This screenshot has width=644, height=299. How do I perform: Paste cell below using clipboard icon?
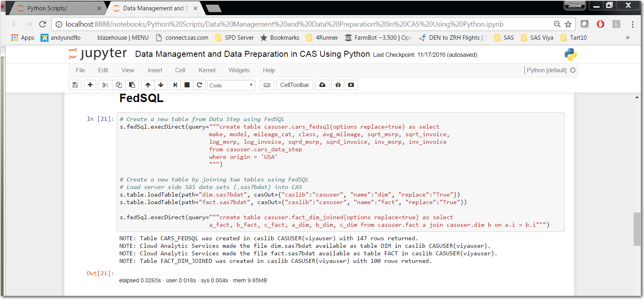point(132,85)
